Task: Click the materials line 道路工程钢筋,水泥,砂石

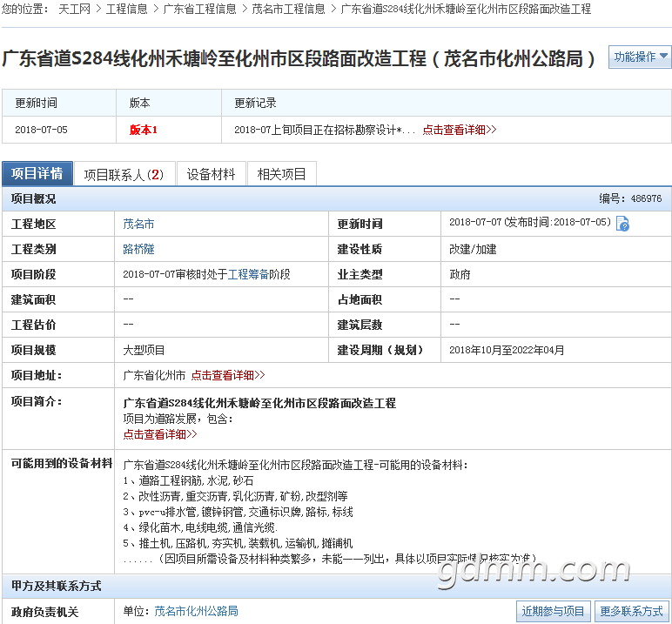Action: click(188, 481)
